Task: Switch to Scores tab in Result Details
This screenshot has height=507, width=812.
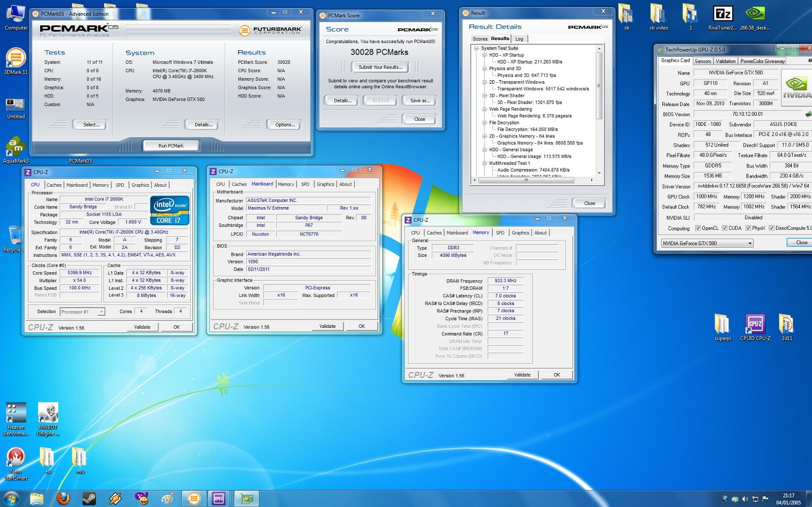Action: tap(480, 39)
